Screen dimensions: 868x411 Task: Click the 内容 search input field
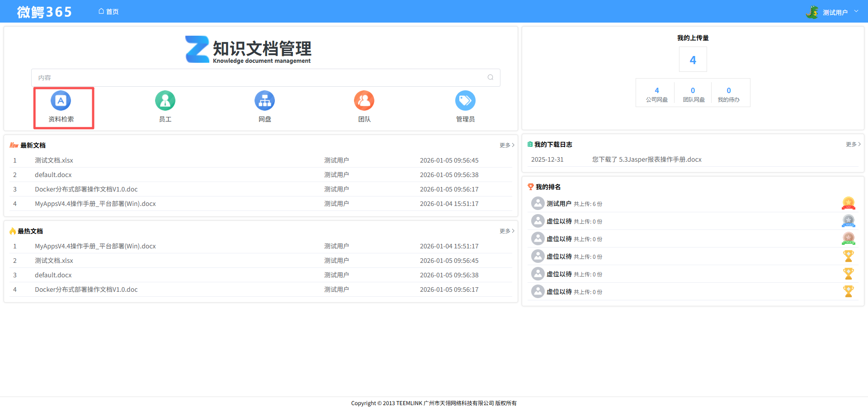click(266, 78)
